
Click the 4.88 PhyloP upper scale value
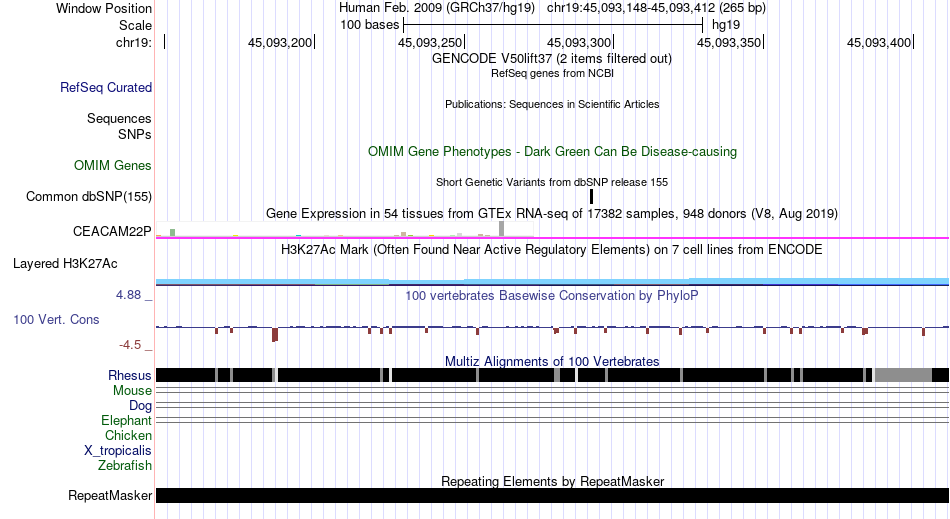128,295
